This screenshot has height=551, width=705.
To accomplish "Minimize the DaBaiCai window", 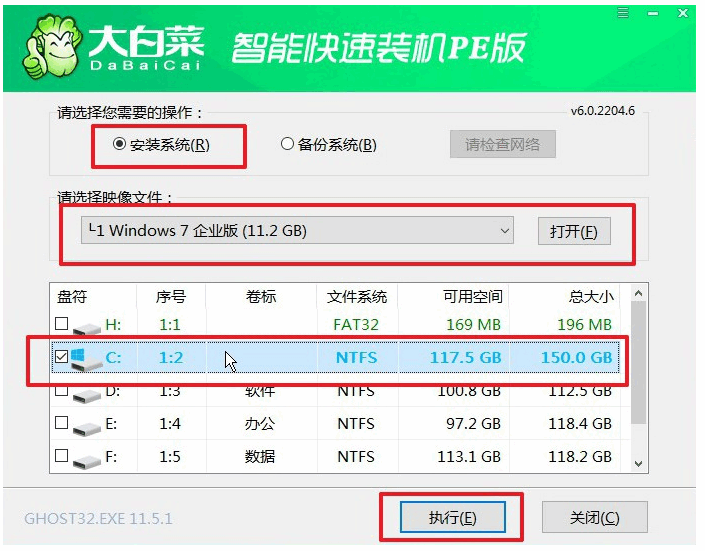I will click(x=653, y=14).
